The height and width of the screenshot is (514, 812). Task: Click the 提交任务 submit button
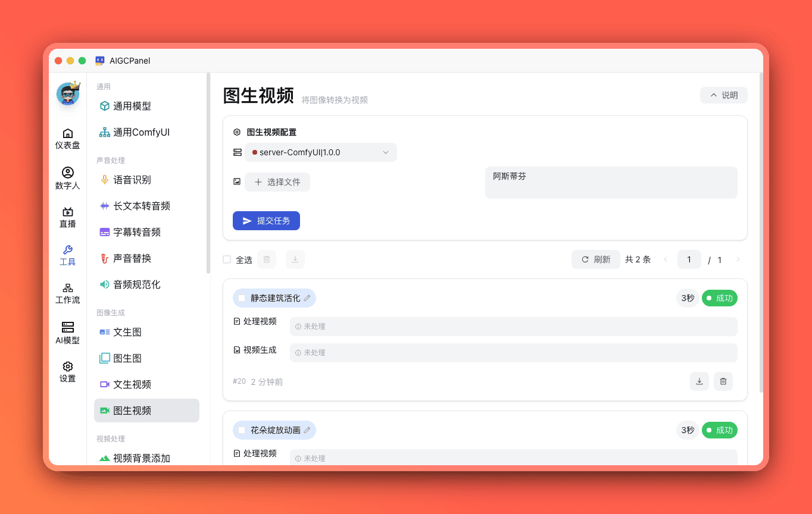[x=266, y=221]
